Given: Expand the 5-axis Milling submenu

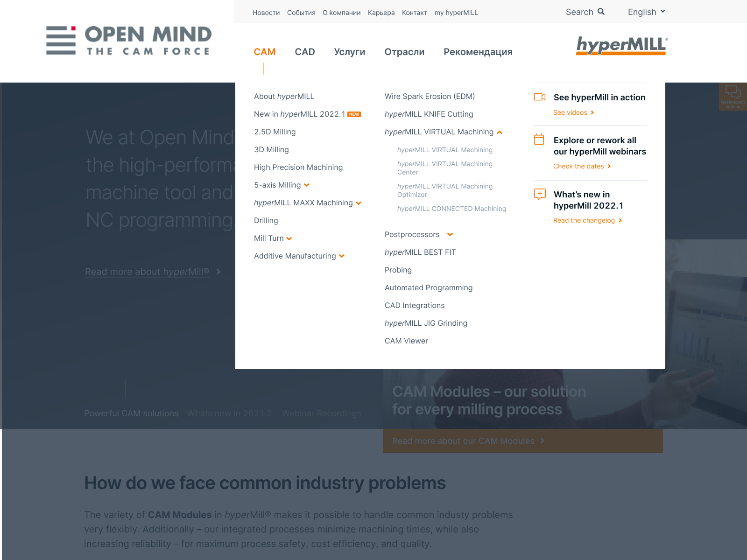Looking at the screenshot, I should tap(307, 185).
